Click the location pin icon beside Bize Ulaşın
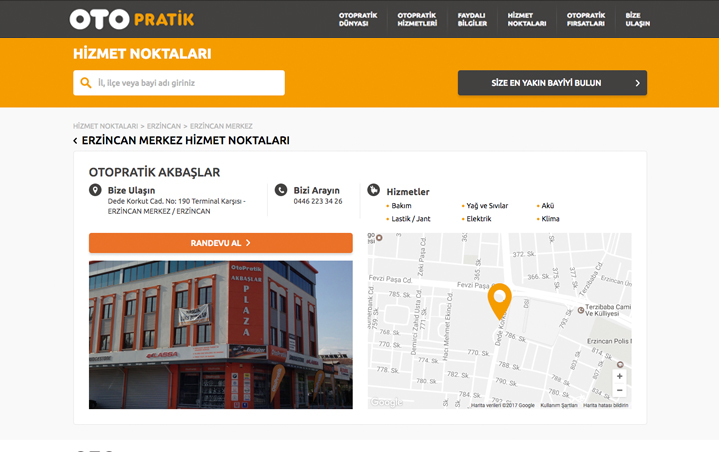Screen dimensions: 719x452 [x=95, y=190]
